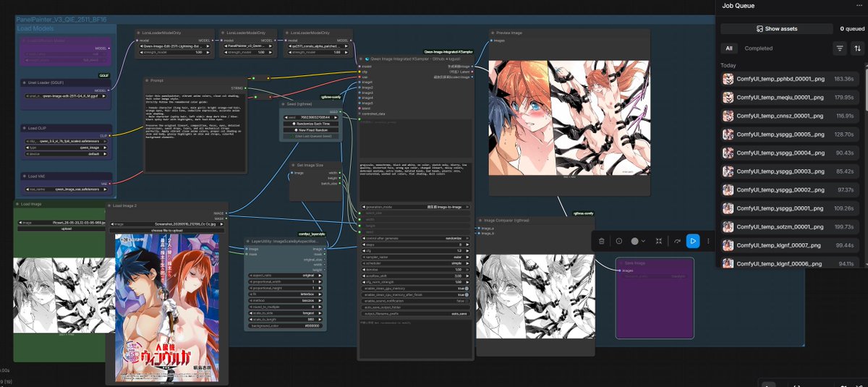Switch to the Completed jobs tab
868x387 pixels.
pyautogui.click(x=759, y=48)
